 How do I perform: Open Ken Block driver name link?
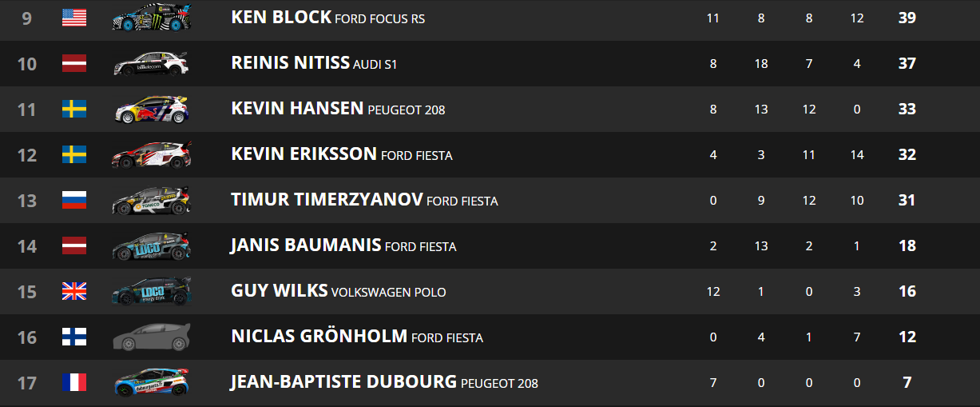281,18
